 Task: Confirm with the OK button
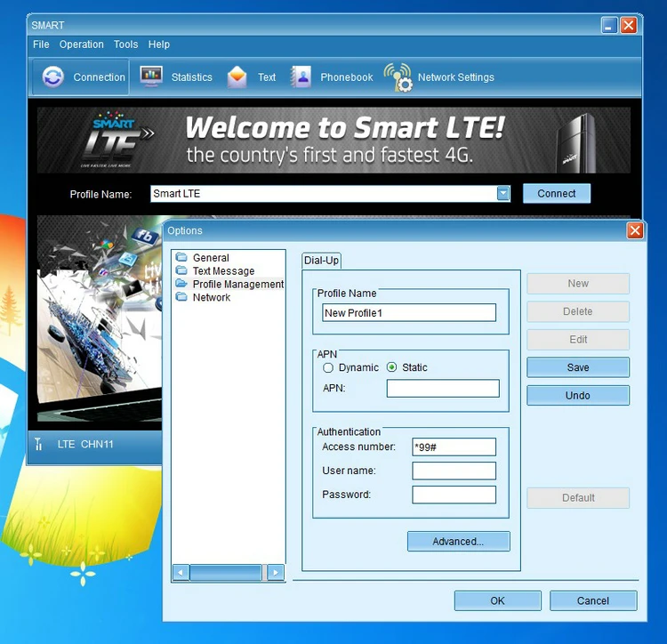click(x=497, y=600)
